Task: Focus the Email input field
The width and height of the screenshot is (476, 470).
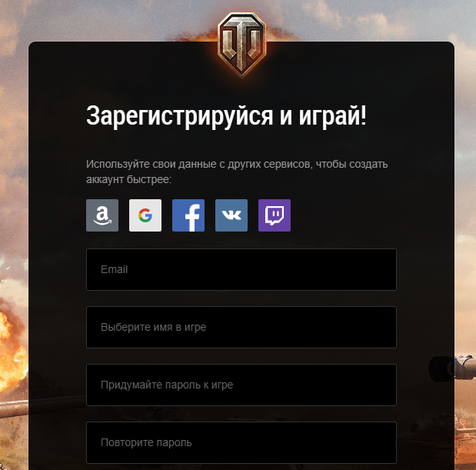Action: pos(241,269)
